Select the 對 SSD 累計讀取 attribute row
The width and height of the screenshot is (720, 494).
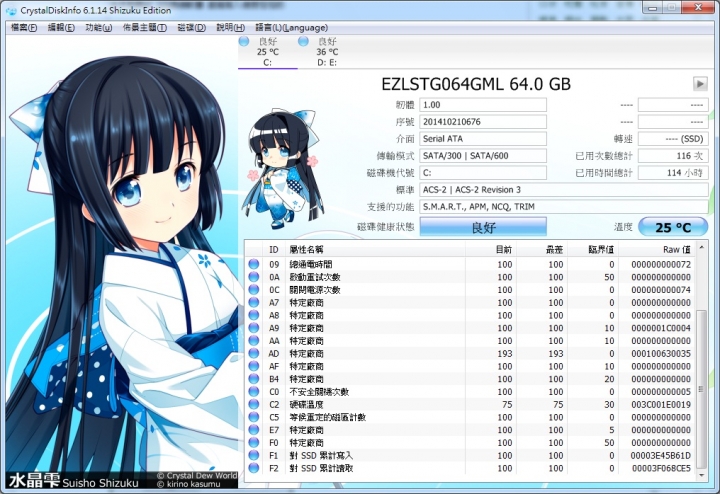tap(471, 468)
